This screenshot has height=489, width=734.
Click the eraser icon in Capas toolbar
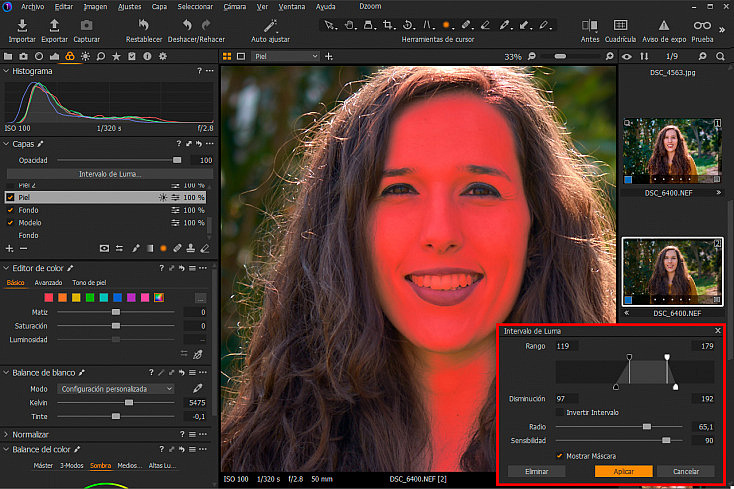[205, 248]
